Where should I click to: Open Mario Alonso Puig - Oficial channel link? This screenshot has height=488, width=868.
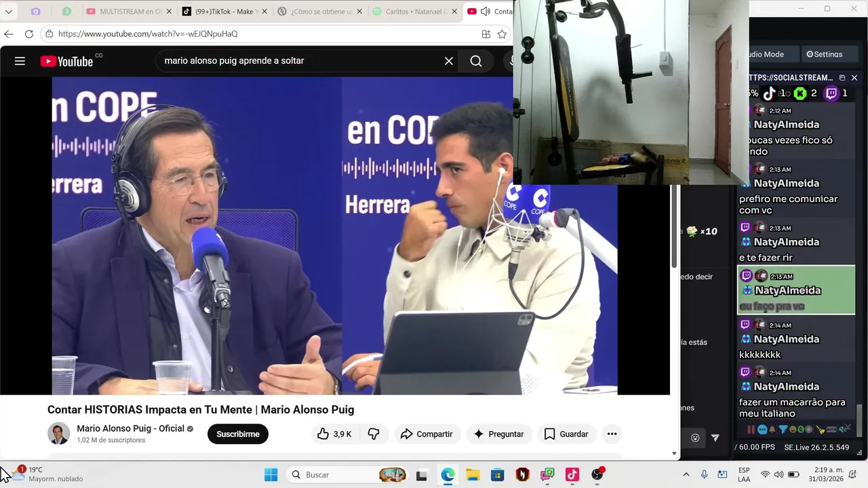130,428
